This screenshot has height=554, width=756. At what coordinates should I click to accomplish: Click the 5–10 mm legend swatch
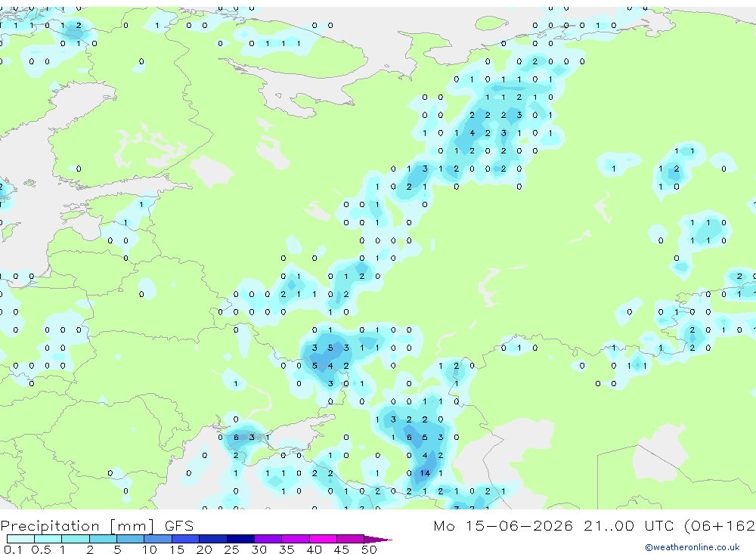point(131,539)
